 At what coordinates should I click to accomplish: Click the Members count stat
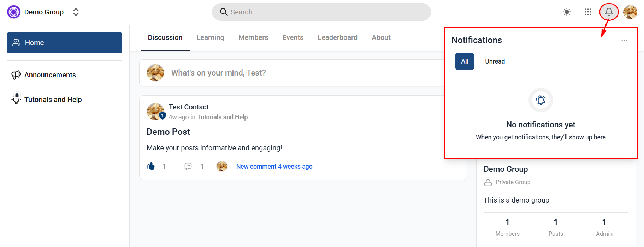(507, 227)
